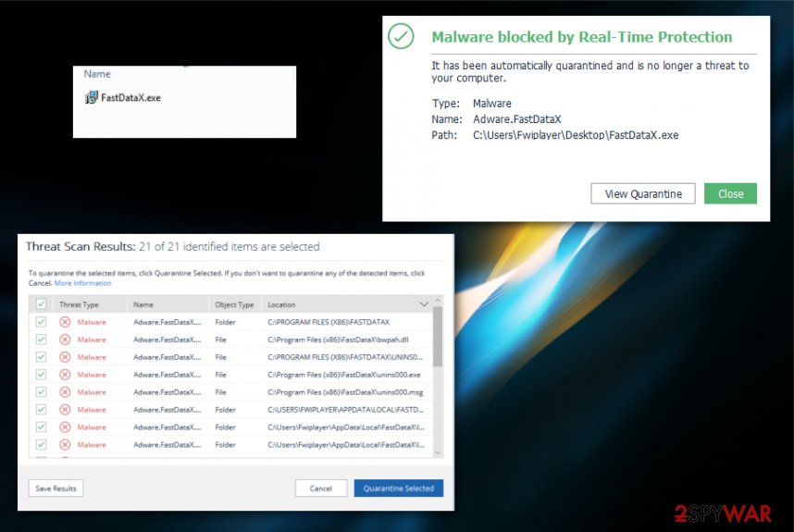Sort by the Object Type column header
Viewport: 794px width, 532px height.
(234, 304)
